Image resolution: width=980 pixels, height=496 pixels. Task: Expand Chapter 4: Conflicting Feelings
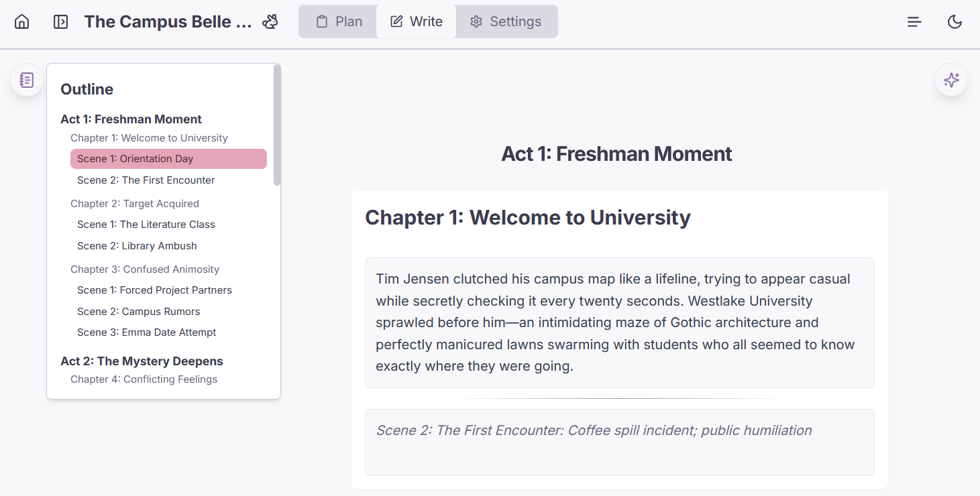(144, 379)
